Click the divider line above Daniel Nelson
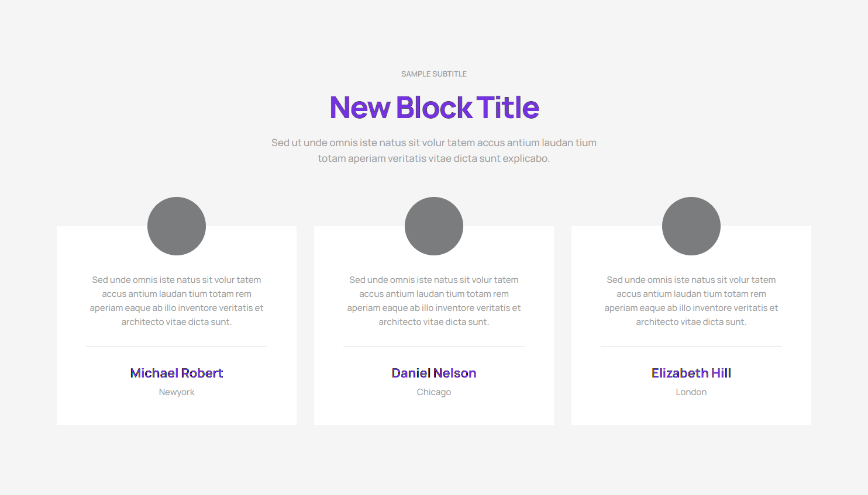The width and height of the screenshot is (868, 495). [x=434, y=347]
